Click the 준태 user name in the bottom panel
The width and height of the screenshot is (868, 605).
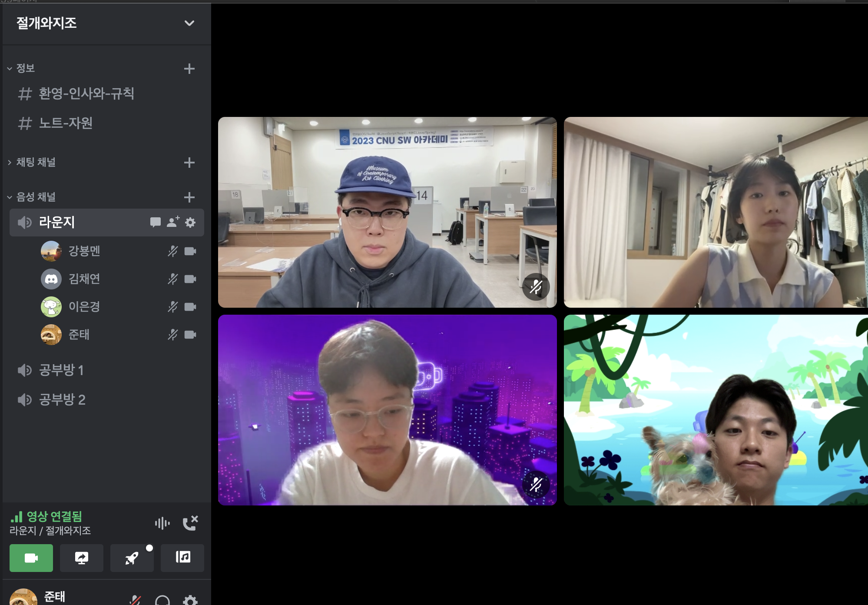pos(55,597)
